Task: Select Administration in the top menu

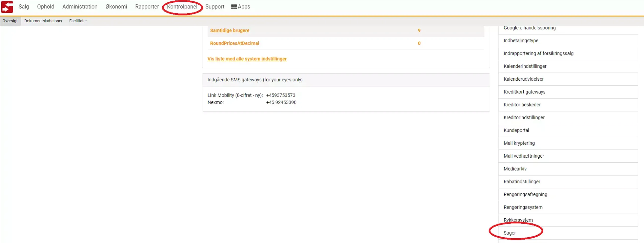Action: click(x=80, y=7)
